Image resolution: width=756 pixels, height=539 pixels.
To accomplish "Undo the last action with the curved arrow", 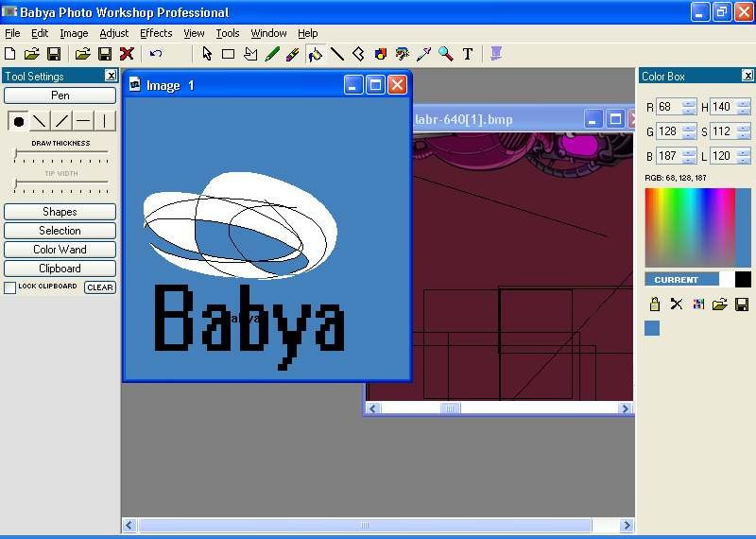I will (156, 54).
